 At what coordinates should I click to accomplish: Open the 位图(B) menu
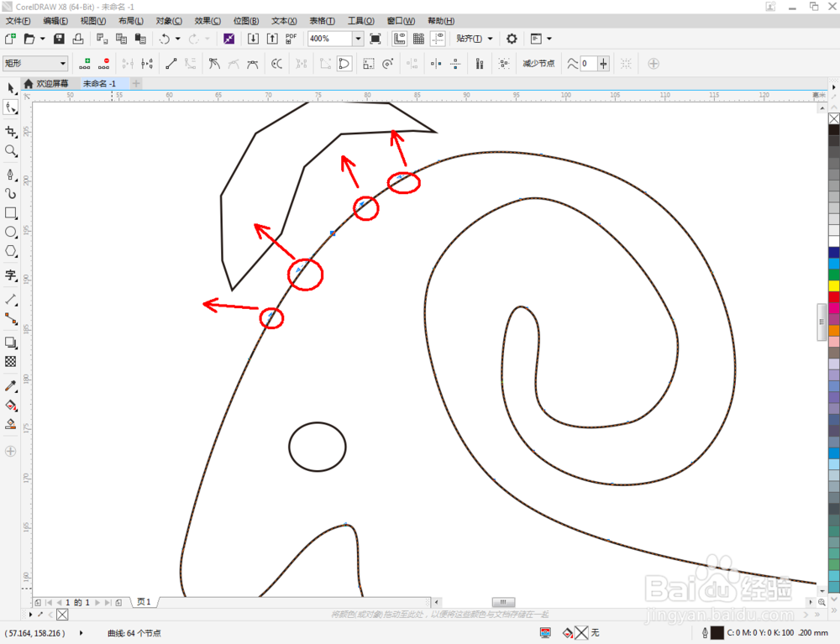click(246, 21)
